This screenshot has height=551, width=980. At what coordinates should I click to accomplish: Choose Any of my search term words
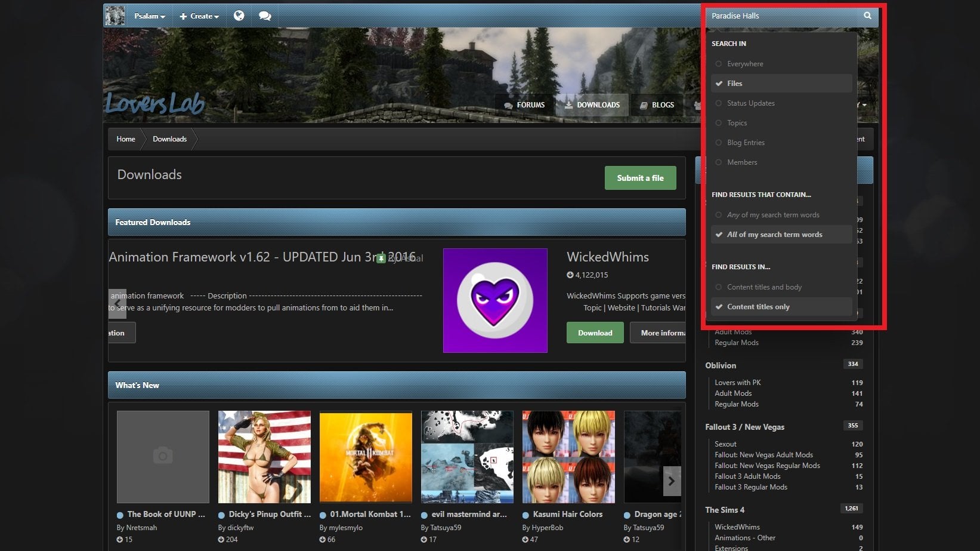coord(781,215)
